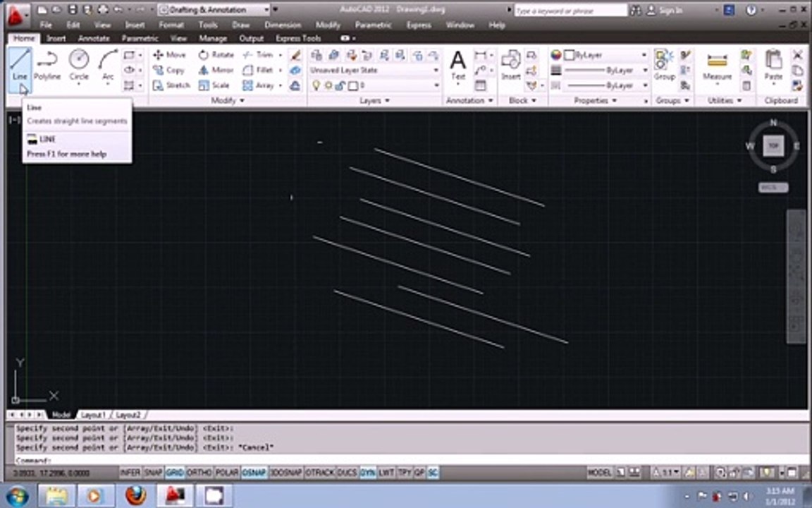Click the Group tool

[664, 65]
